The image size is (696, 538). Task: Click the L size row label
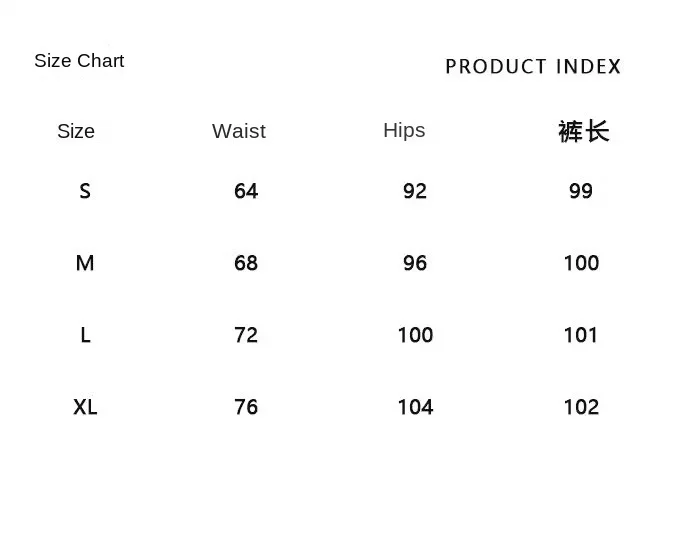[x=85, y=335]
